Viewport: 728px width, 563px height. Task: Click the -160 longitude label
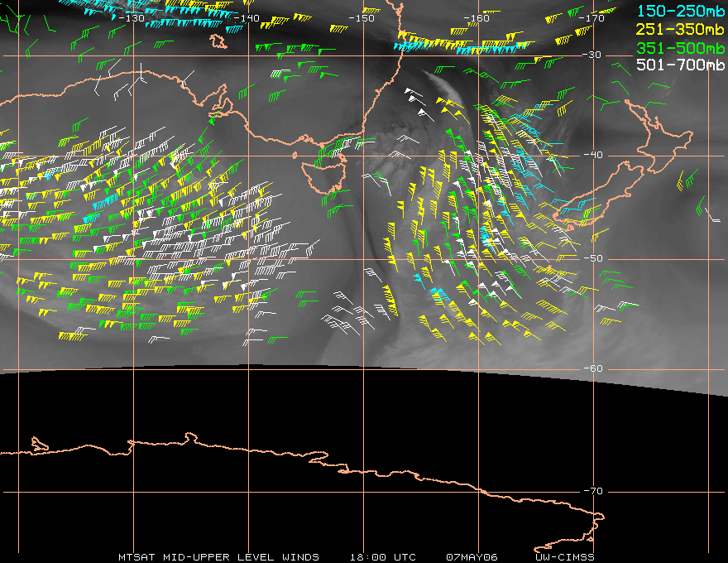pos(476,18)
